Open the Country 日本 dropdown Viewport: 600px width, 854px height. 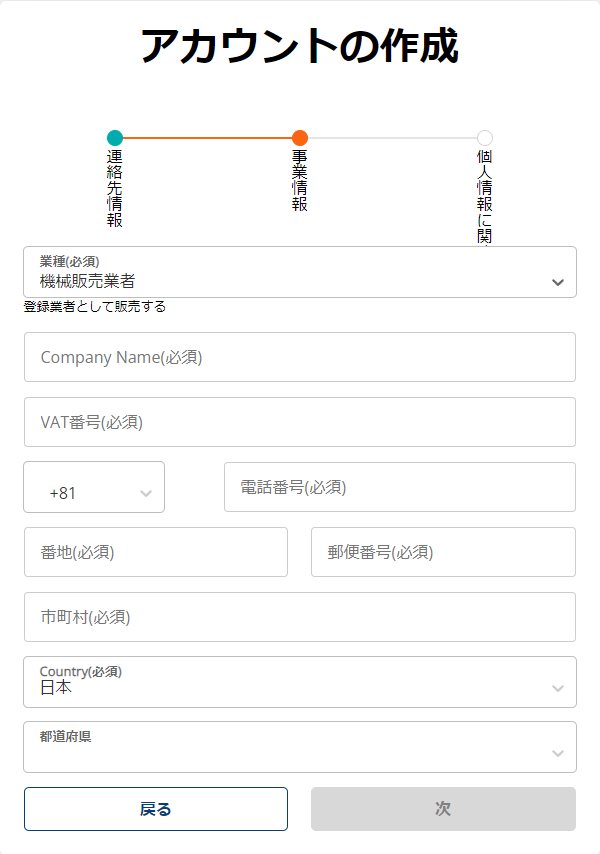point(300,682)
